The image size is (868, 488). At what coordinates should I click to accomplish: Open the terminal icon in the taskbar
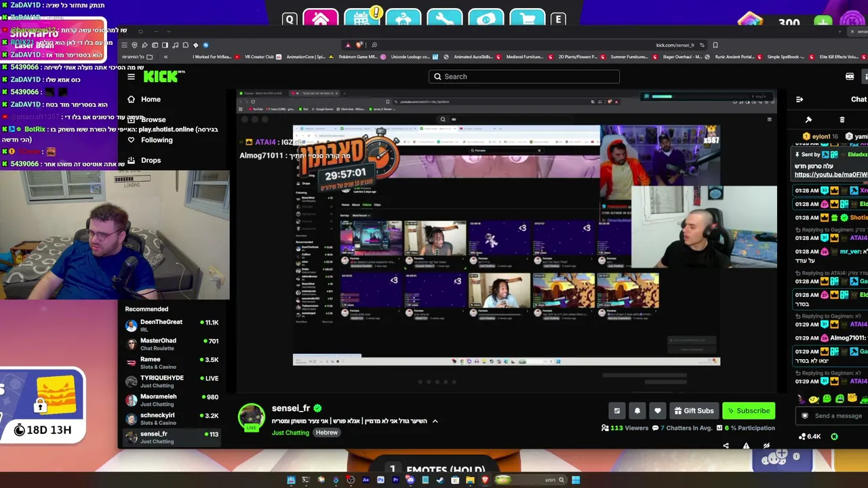tap(306, 480)
